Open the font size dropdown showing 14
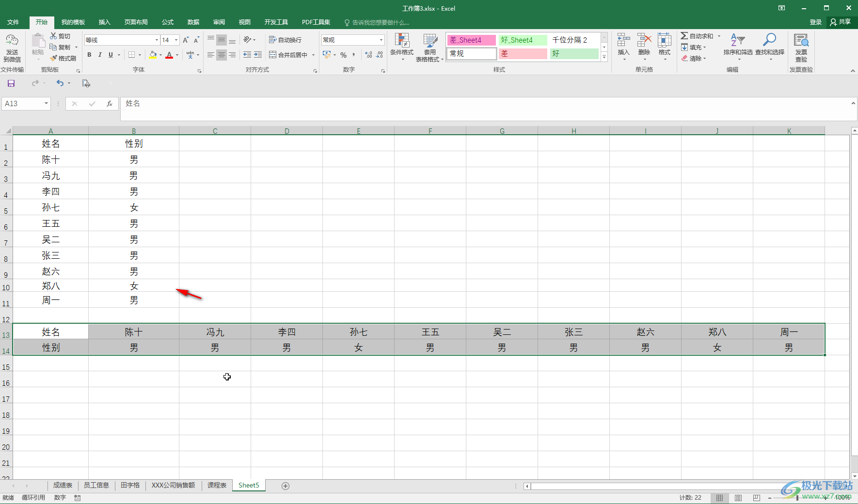858x504 pixels. tap(176, 40)
